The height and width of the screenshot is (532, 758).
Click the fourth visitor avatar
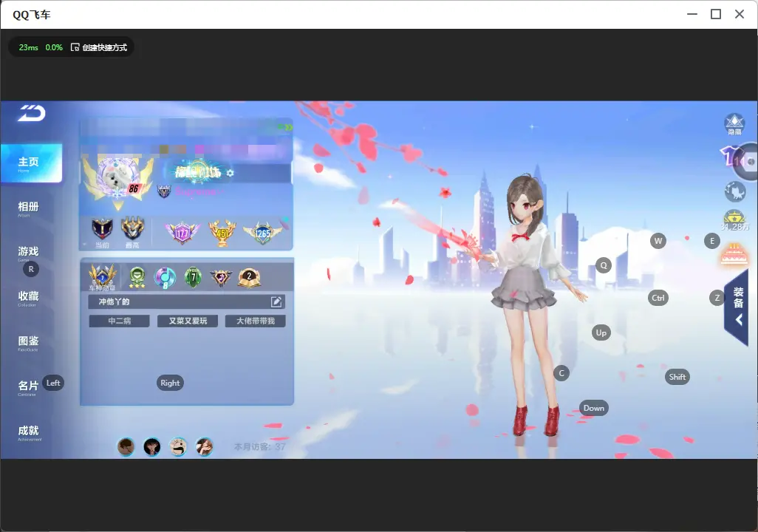tap(204, 446)
